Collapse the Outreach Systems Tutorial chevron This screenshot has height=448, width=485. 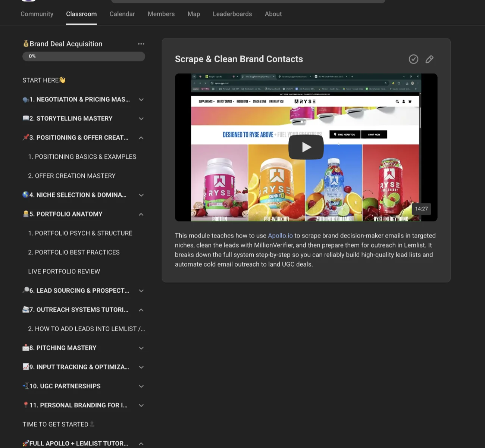[x=141, y=310]
